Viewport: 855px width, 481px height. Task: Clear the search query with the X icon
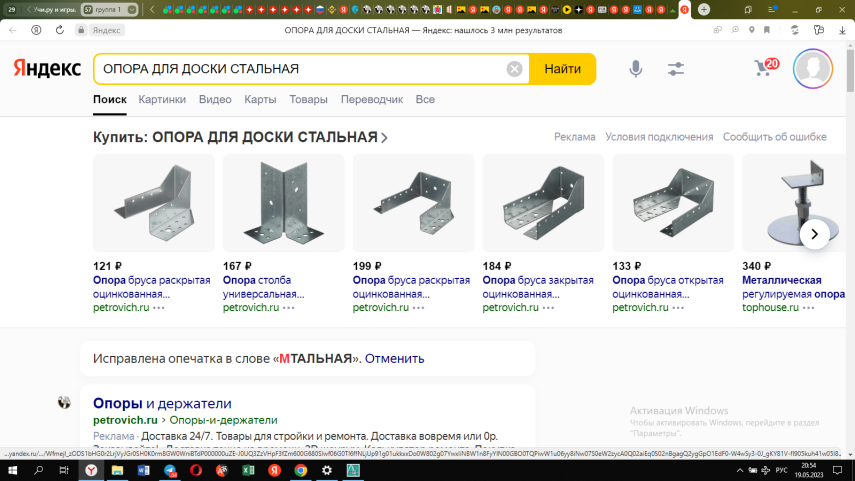514,69
